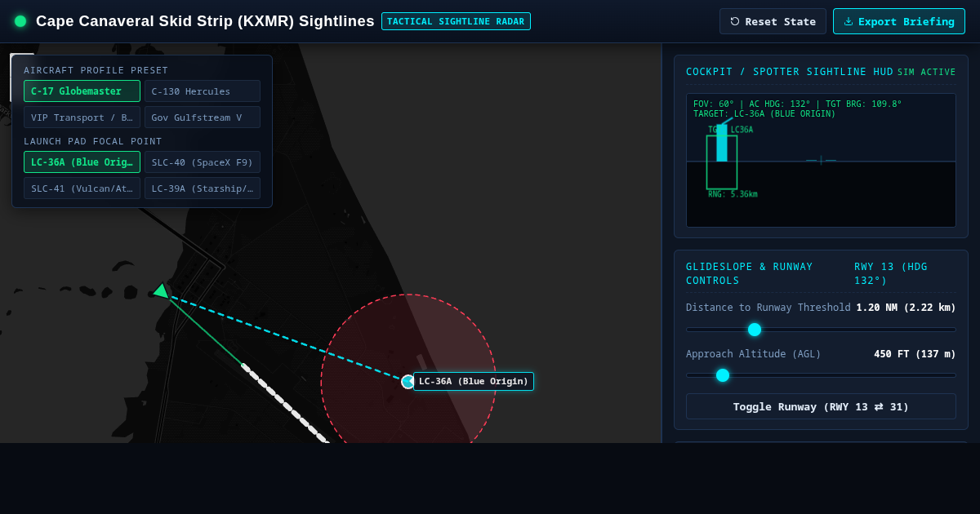Click the cyan LC-36A target marker circle
The width and height of the screenshot is (980, 514).
408,382
